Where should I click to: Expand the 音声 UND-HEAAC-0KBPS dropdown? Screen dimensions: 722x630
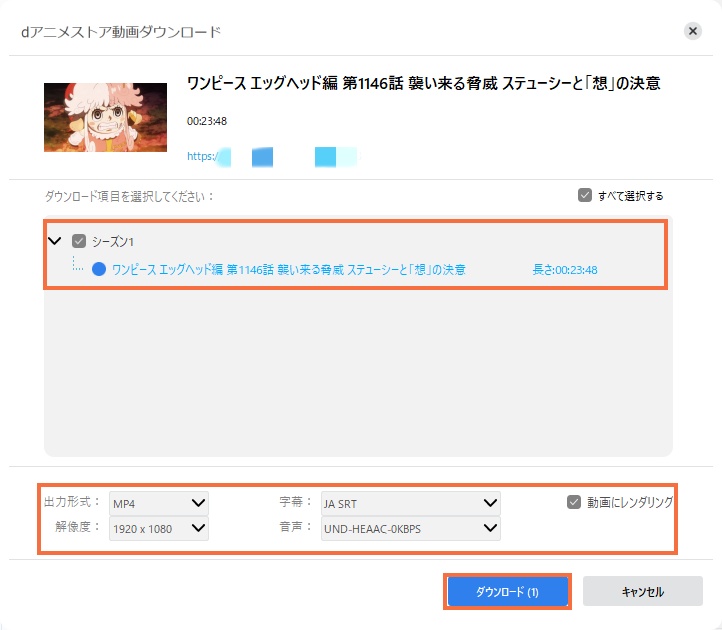point(410,528)
